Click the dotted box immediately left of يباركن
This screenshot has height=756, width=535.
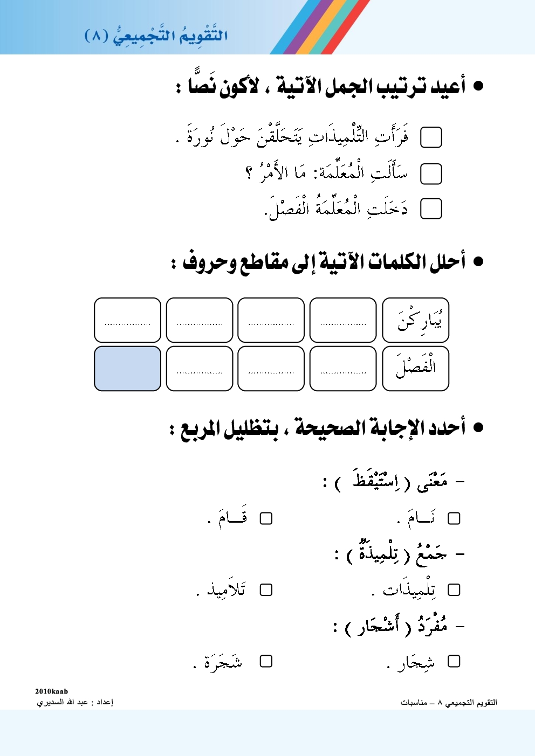coord(343,320)
